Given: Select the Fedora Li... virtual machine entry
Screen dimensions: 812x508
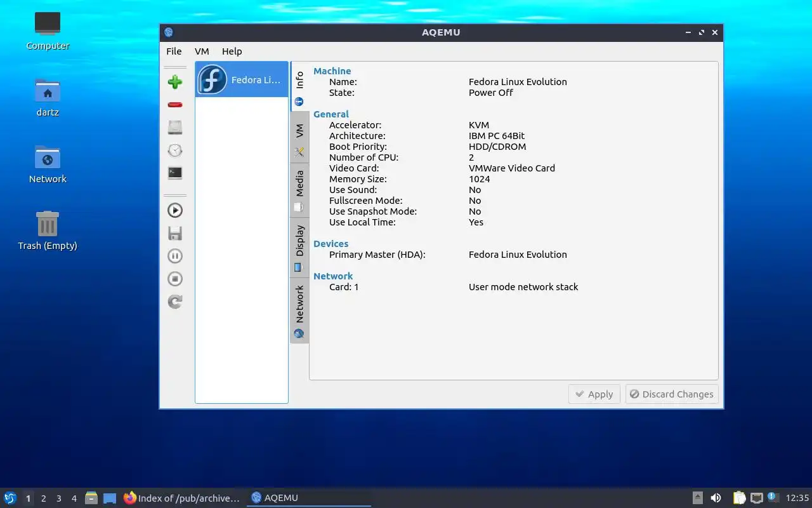Looking at the screenshot, I should point(242,80).
